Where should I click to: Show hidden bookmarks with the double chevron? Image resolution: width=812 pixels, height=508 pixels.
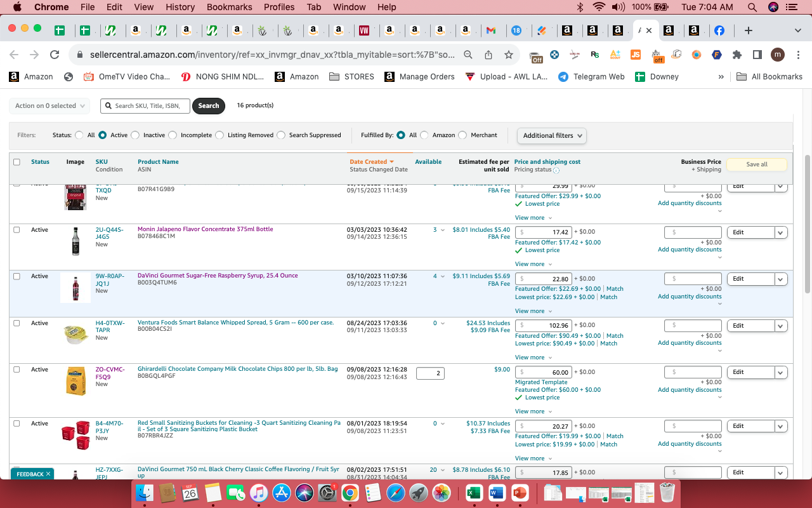coord(721,77)
